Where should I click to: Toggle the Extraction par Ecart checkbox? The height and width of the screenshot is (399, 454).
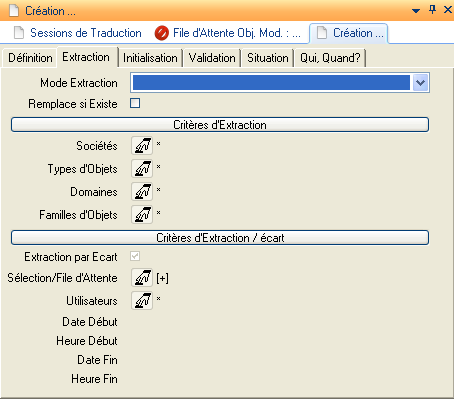(x=135, y=256)
